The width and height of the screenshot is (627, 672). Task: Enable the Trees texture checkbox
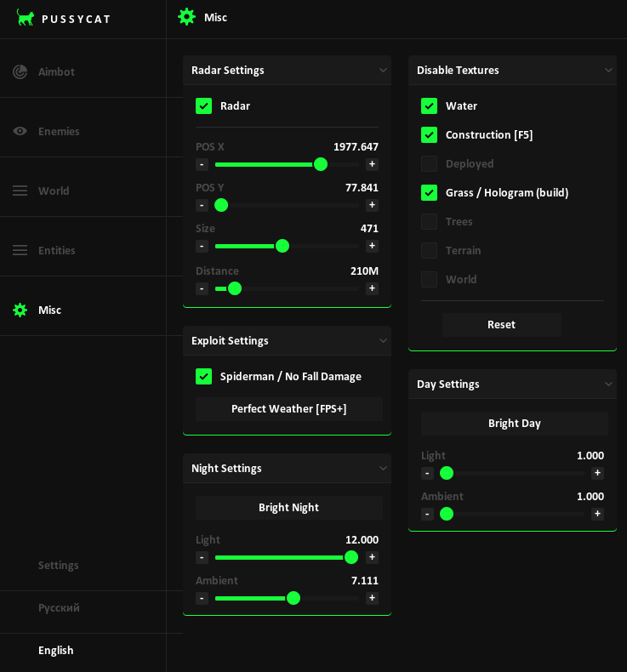click(x=429, y=221)
